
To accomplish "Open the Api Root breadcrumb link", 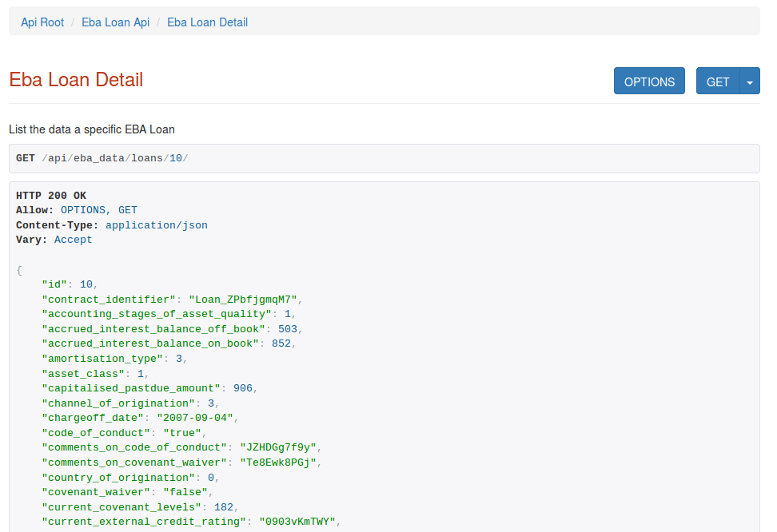I will (42, 22).
